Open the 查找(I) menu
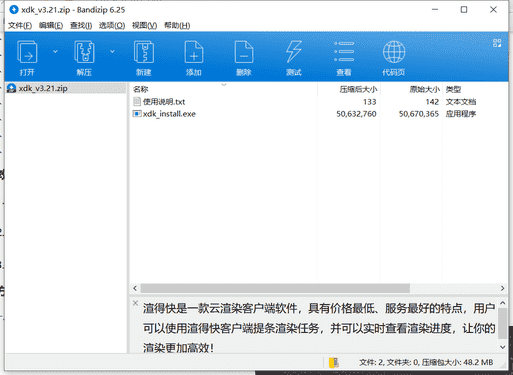 81,26
